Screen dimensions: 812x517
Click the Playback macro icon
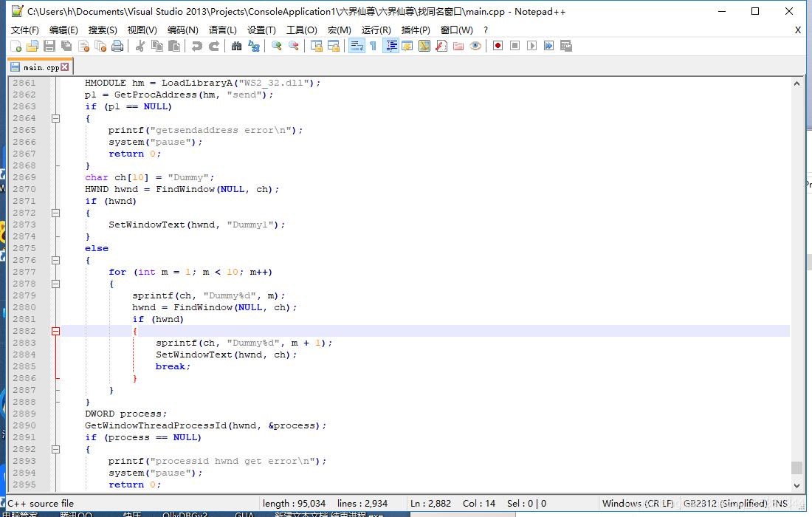point(531,46)
